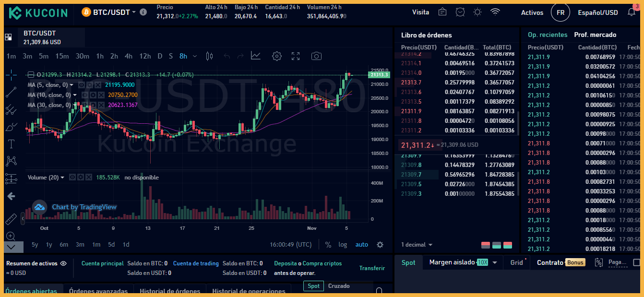Open Español/USD language selector

tap(598, 12)
